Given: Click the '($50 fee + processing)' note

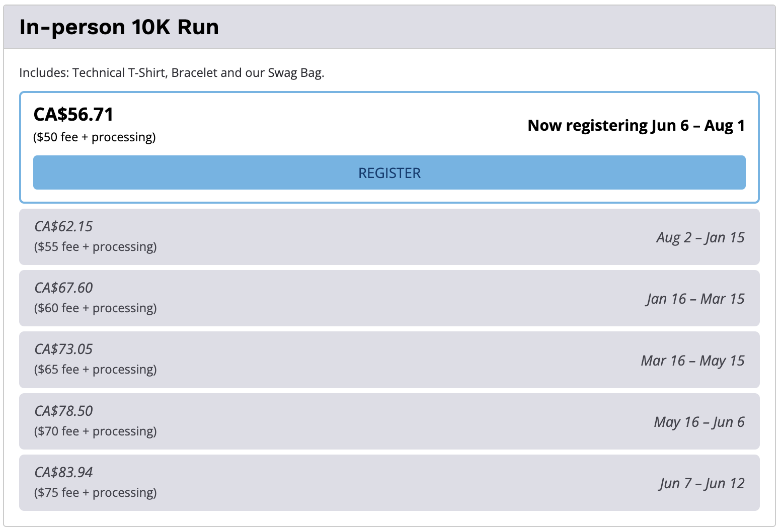Looking at the screenshot, I should coord(95,137).
